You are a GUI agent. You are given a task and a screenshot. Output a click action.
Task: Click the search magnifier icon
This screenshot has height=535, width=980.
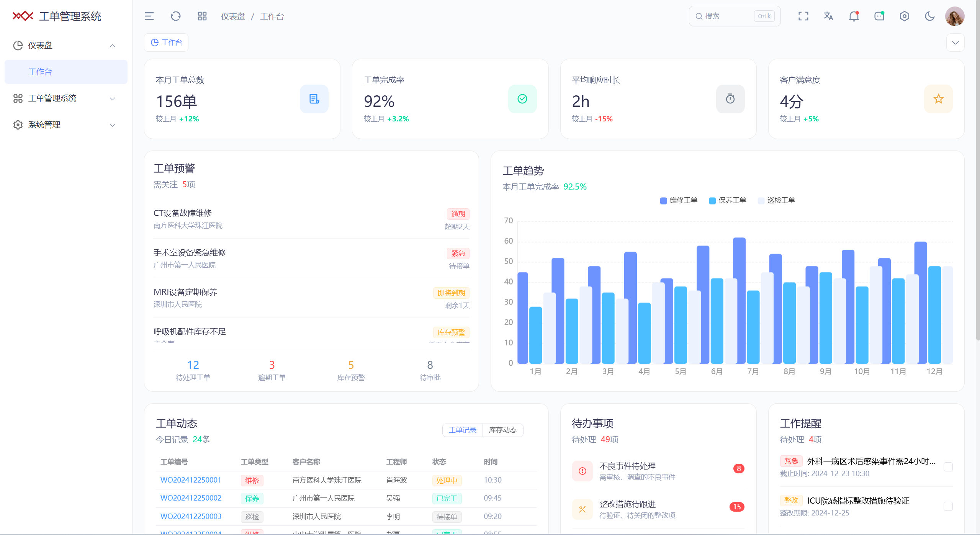coord(699,16)
